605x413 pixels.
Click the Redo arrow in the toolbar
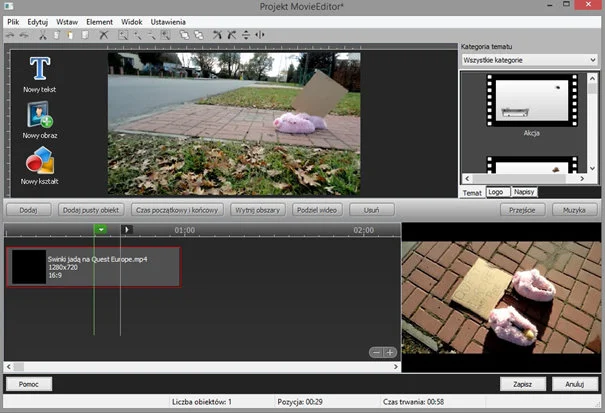24,35
